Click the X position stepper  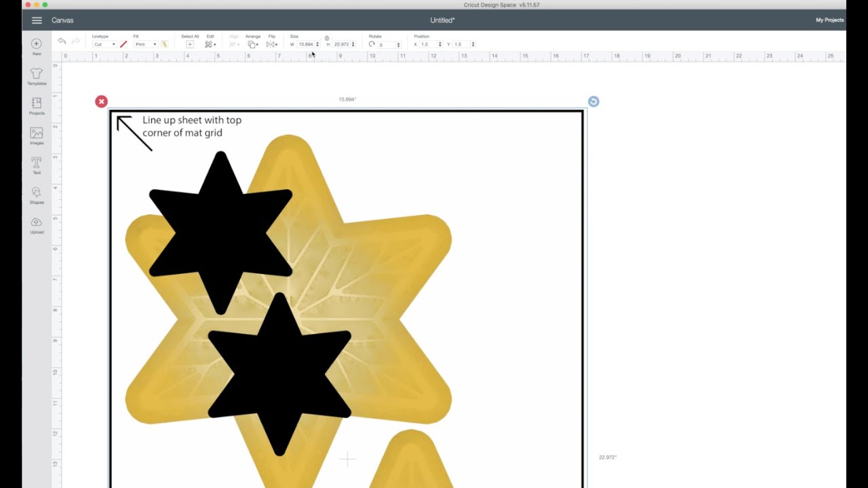pyautogui.click(x=440, y=44)
